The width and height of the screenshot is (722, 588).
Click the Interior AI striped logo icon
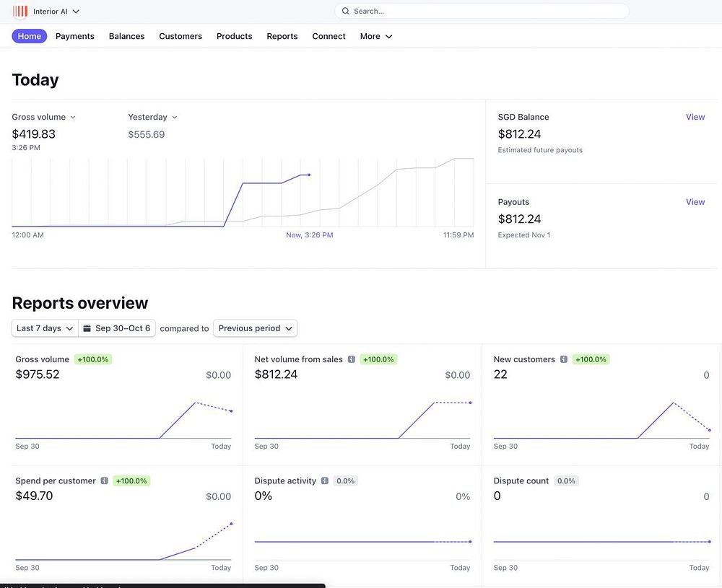click(x=20, y=11)
